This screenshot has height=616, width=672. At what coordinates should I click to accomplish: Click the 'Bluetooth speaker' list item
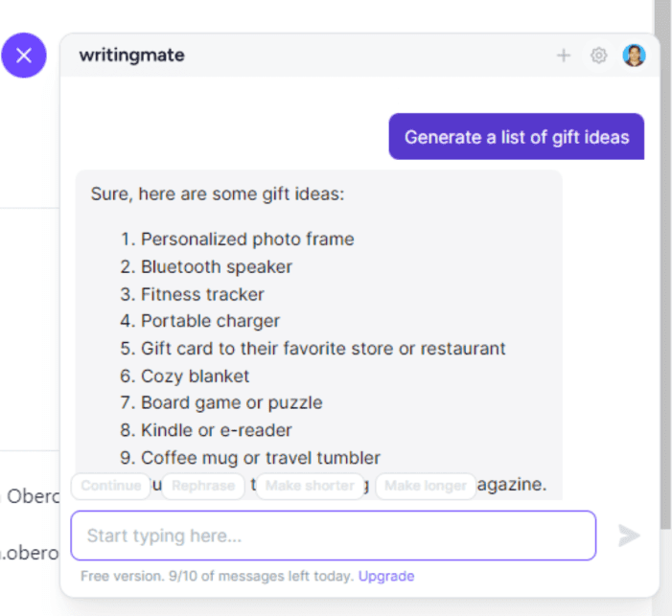coord(217,266)
